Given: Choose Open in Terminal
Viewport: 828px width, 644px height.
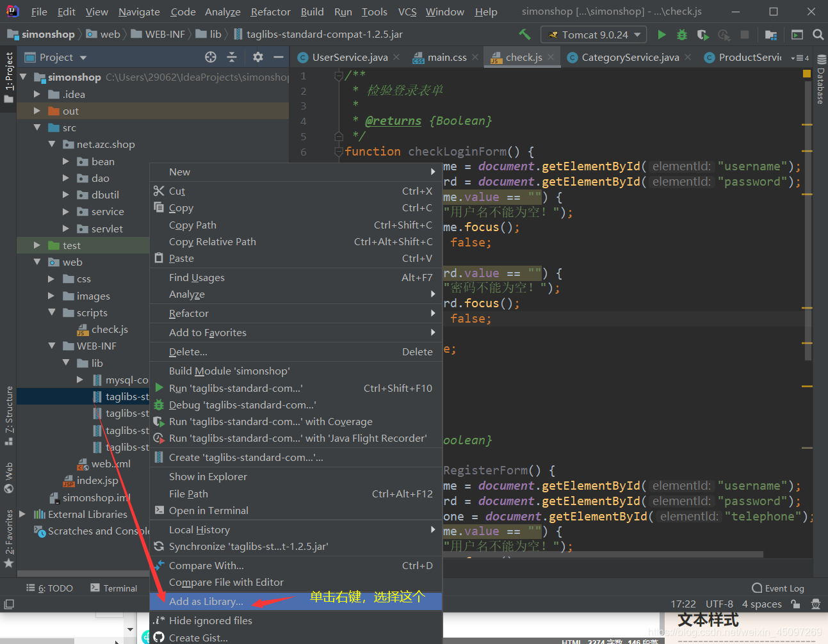Looking at the screenshot, I should 296,510.
